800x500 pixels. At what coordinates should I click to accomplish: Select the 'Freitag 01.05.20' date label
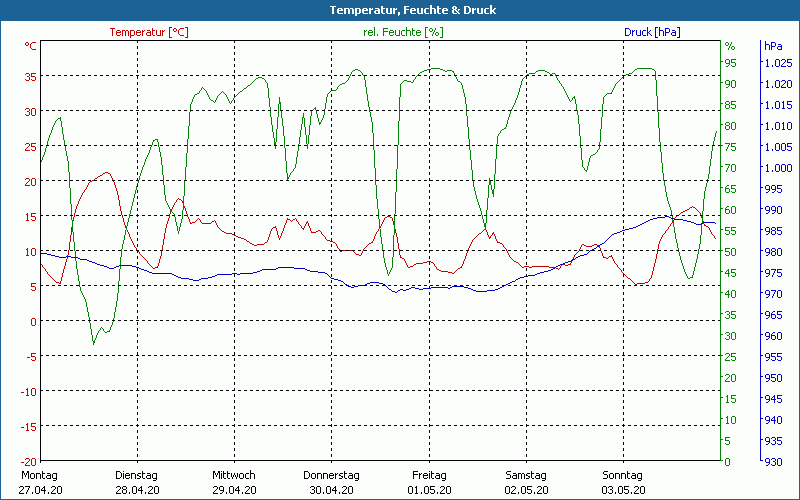click(x=429, y=482)
